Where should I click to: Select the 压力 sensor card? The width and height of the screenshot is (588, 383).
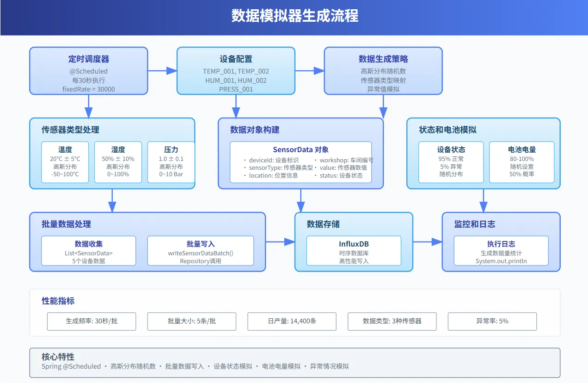(x=171, y=162)
